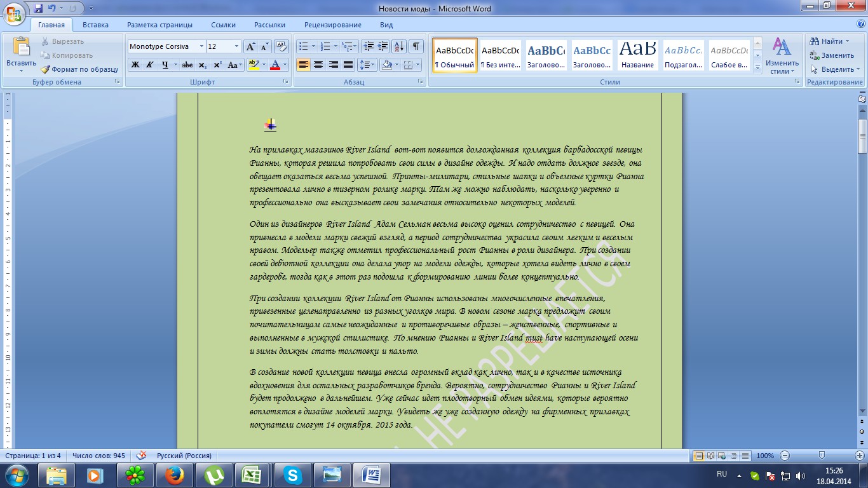868x488 pixels.
Task: Open Excel from the taskbar
Action: pos(253,475)
